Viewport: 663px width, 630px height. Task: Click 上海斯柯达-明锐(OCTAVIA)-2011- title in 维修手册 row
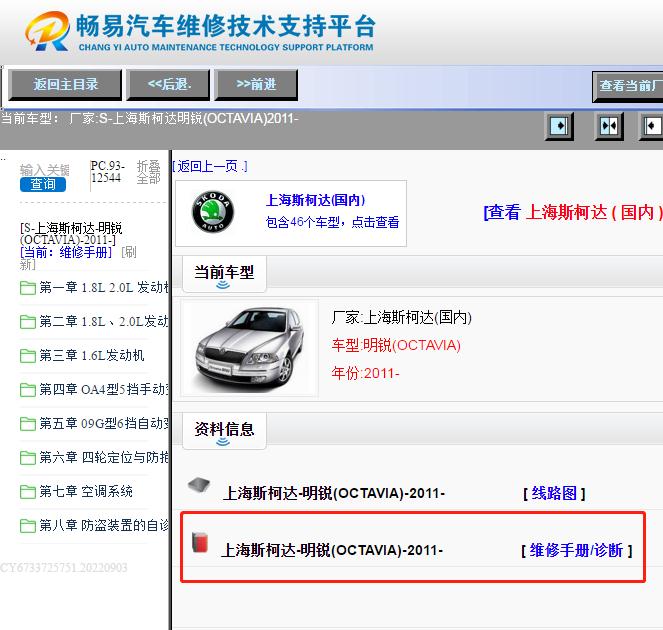[x=332, y=551]
